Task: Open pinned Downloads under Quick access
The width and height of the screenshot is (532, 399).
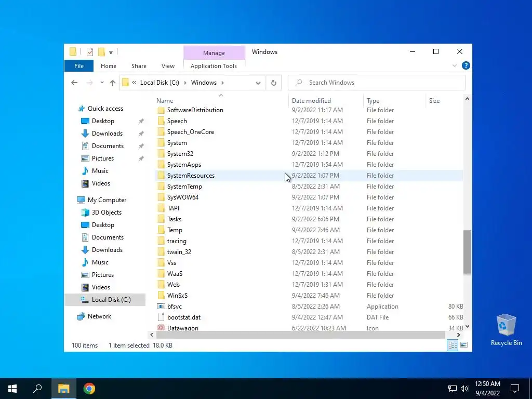Action: tap(107, 134)
